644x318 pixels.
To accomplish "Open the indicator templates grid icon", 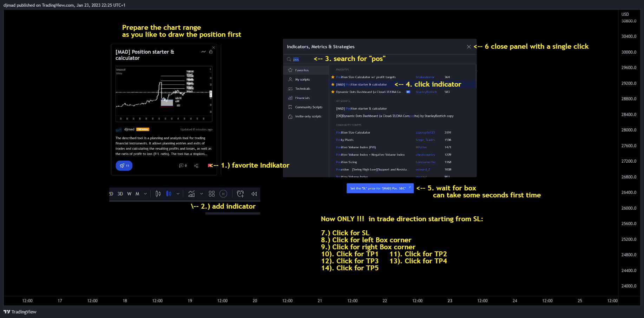I will (x=212, y=194).
